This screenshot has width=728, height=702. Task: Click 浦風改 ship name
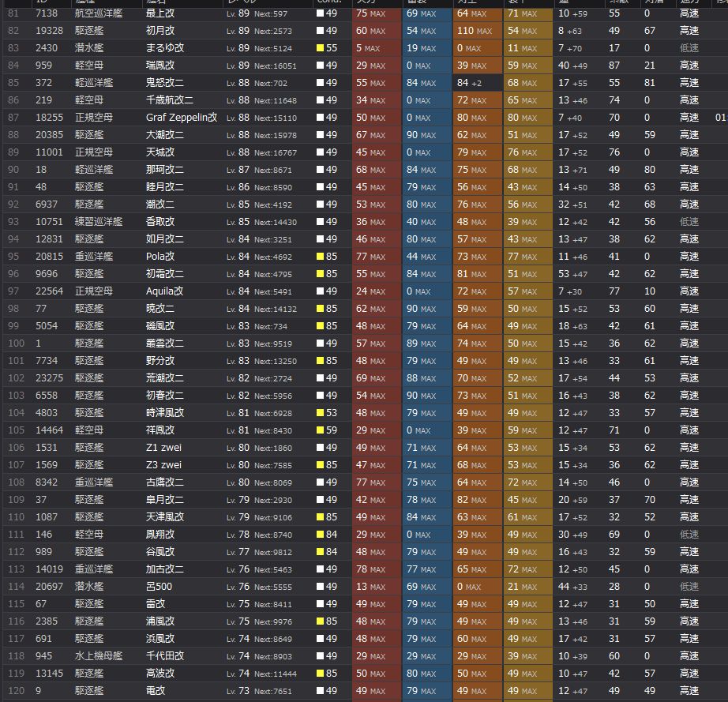click(x=160, y=621)
